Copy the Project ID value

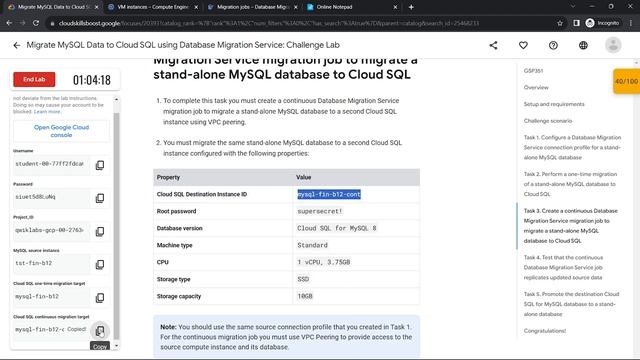pos(100,231)
